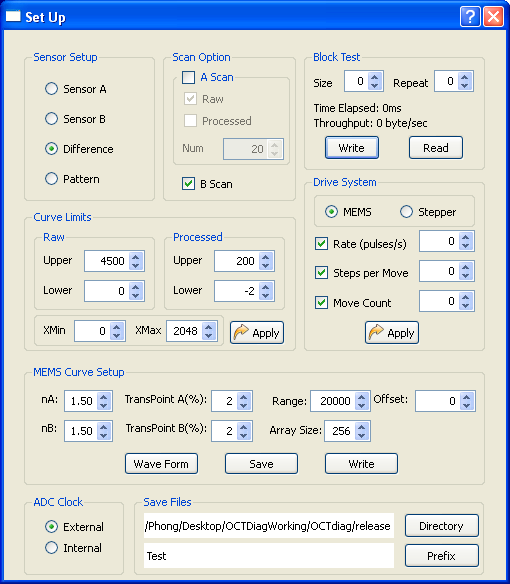Screen dimensions: 510x584
Task: Open the Directory chooser button
Action: click(x=442, y=526)
